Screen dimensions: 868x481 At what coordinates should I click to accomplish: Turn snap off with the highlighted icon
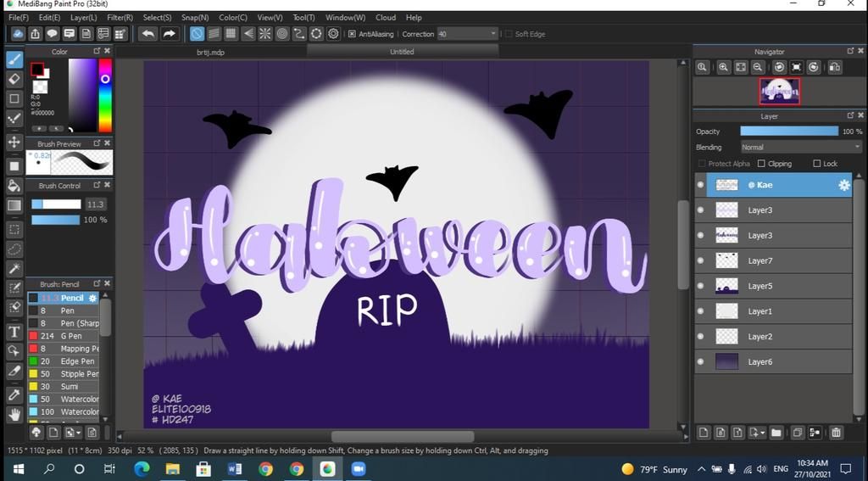coord(197,34)
